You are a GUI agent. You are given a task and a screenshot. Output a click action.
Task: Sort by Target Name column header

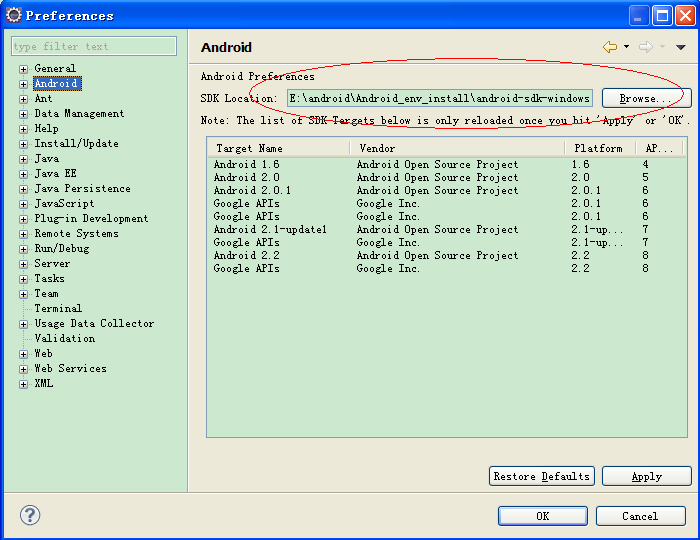(278, 148)
